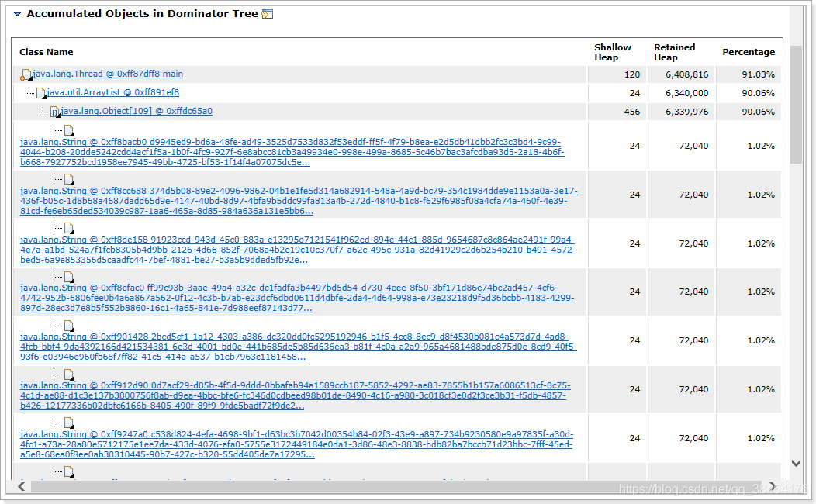The image size is (816, 504).
Task: Open the java.lang.String @ 0xff912d90 link
Action: click(295, 395)
